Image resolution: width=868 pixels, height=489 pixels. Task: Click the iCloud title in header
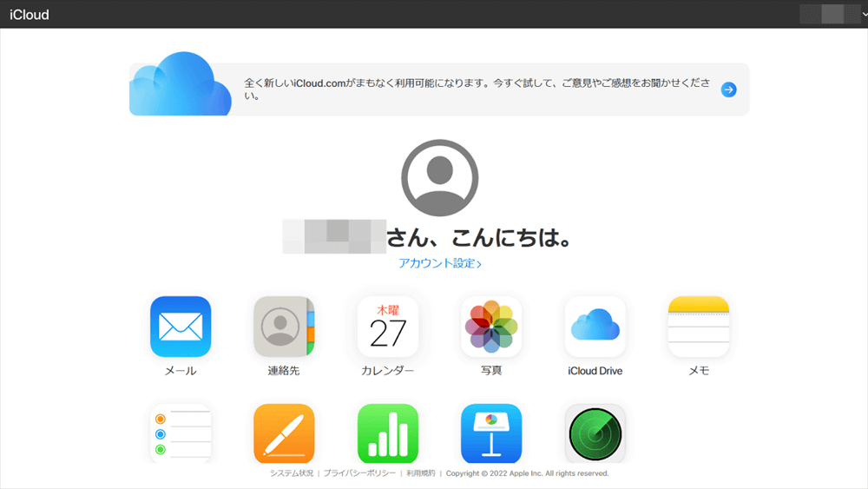tap(29, 15)
